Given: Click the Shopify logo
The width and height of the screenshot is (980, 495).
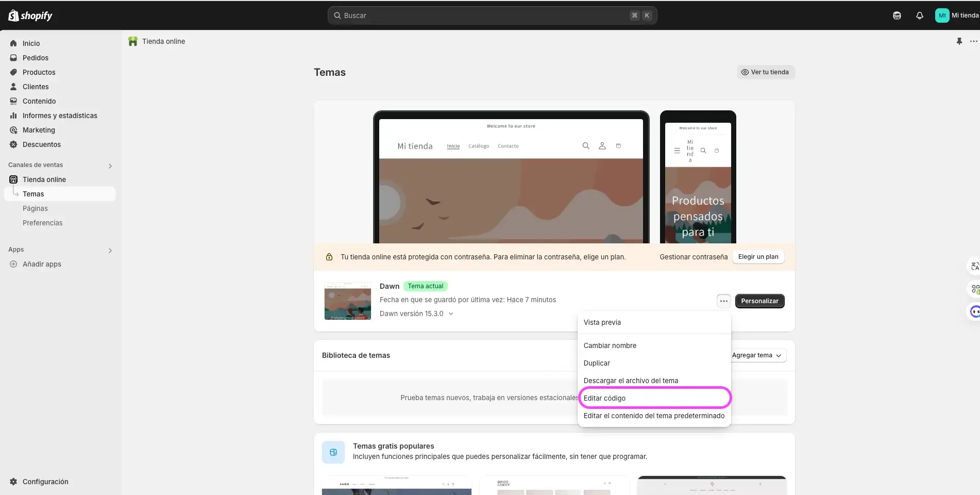Looking at the screenshot, I should click(30, 15).
